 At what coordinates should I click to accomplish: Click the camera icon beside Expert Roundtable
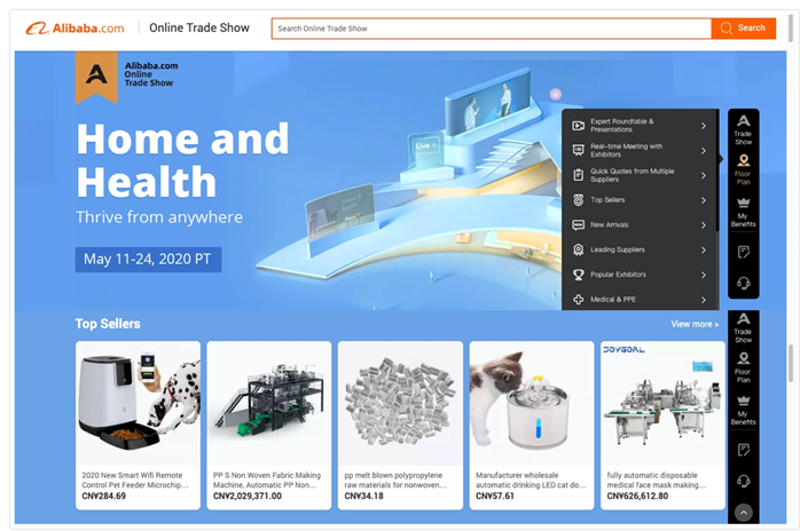pos(578,125)
